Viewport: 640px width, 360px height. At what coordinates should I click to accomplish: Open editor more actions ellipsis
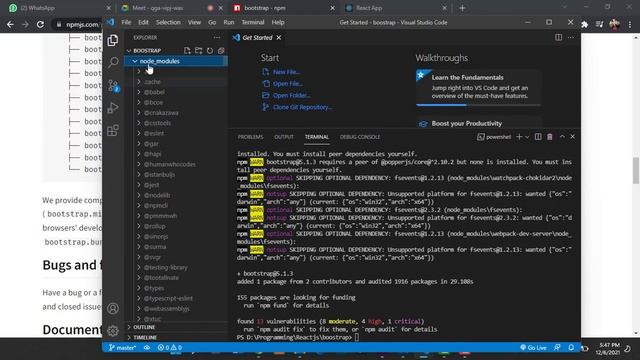click(x=571, y=38)
